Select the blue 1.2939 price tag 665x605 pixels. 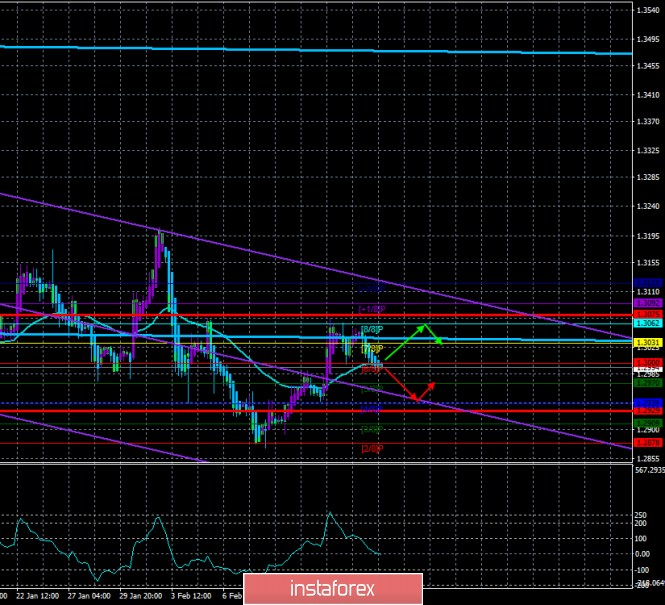point(648,403)
